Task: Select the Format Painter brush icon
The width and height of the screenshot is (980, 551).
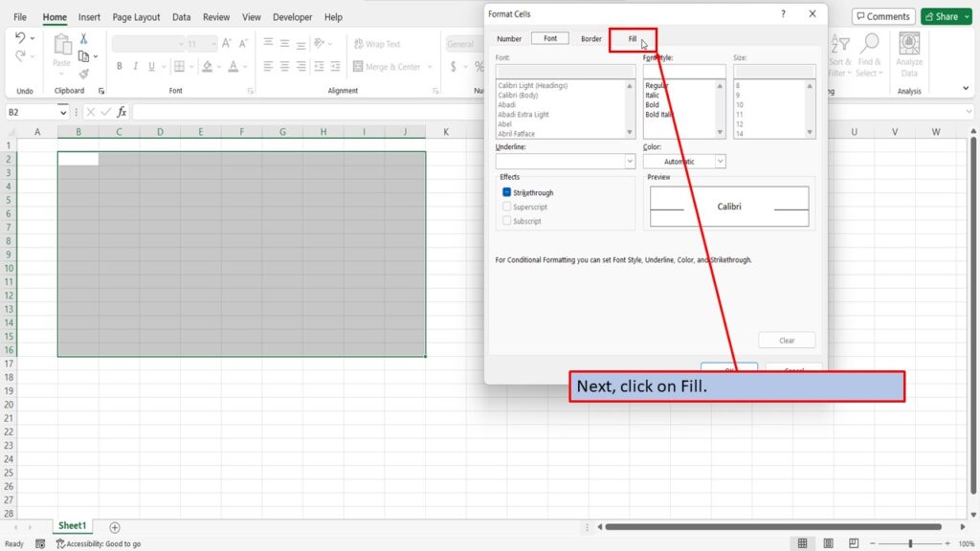Action: [x=83, y=74]
